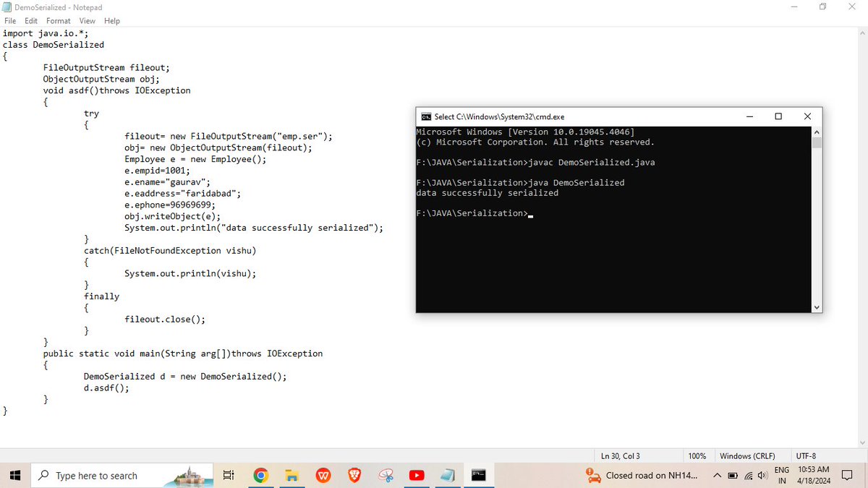This screenshot has height=488, width=868.
Task: Click the taskbar search box
Action: click(123, 475)
